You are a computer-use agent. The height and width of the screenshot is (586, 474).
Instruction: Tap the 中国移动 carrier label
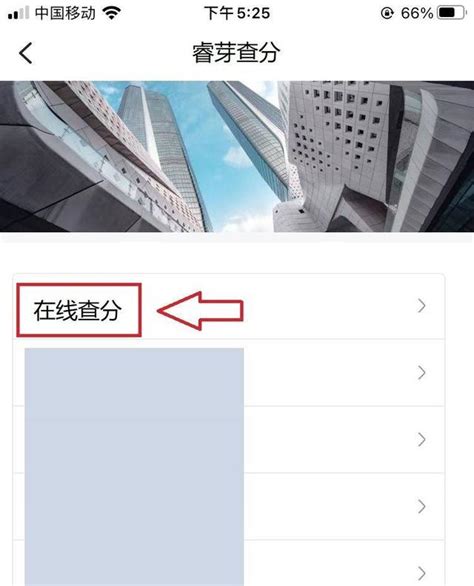65,13
